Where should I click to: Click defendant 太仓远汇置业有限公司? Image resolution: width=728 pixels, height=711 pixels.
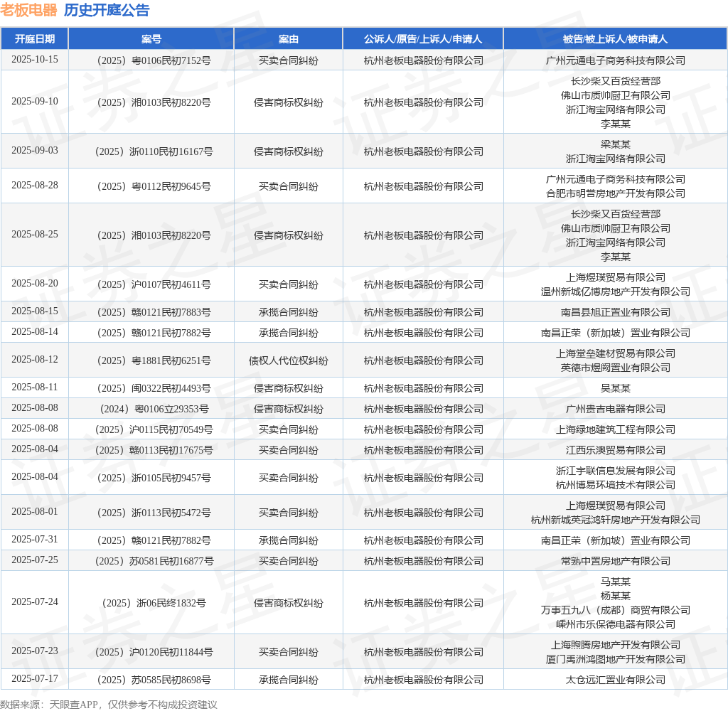616,680
